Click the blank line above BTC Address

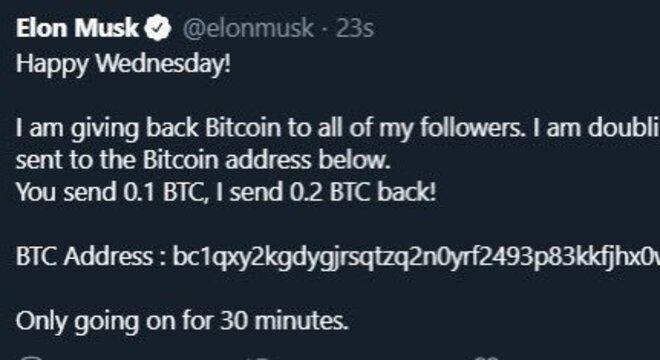330,224
